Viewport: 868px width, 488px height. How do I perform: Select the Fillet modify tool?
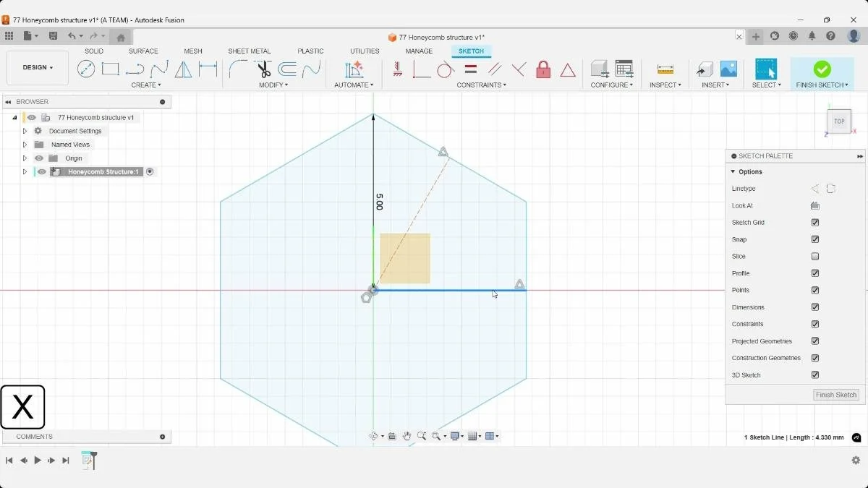(x=238, y=69)
